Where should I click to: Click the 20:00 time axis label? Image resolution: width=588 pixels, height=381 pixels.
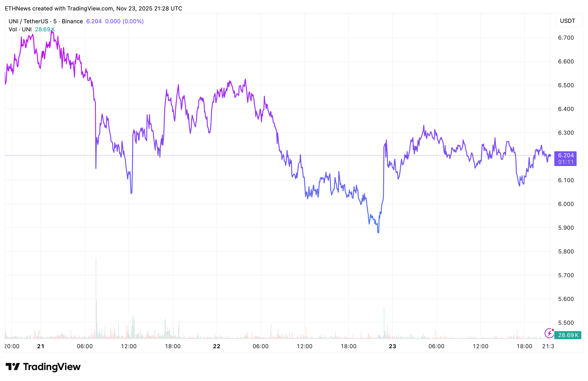(12, 346)
